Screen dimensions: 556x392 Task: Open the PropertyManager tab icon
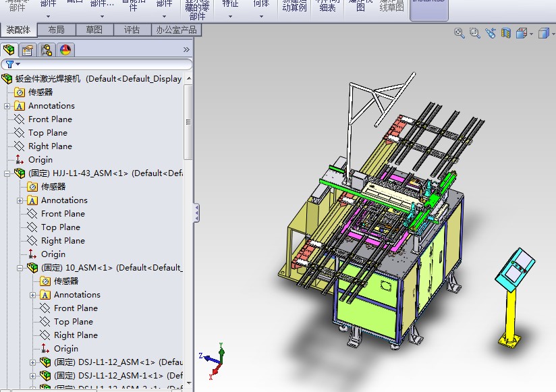[x=28, y=50]
